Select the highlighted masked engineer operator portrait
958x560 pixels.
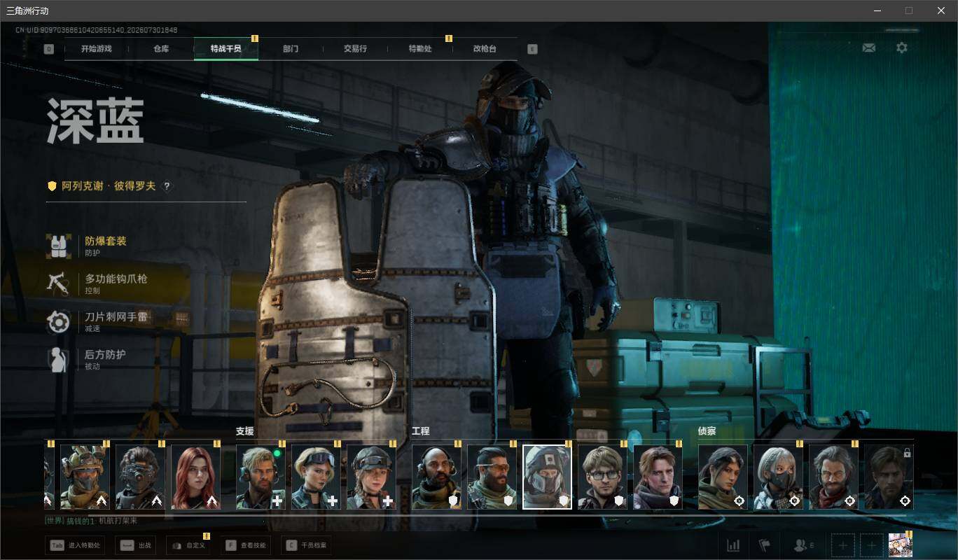[547, 477]
